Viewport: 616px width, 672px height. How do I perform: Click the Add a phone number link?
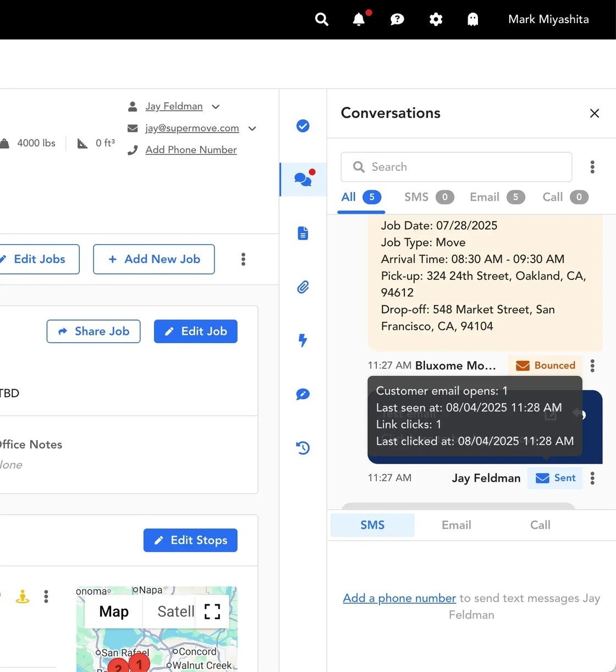[399, 598]
